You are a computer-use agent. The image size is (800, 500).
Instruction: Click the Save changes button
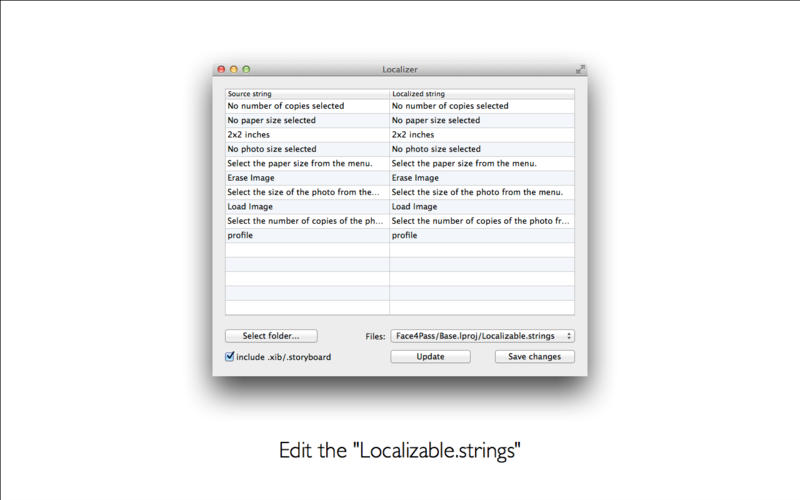534,356
